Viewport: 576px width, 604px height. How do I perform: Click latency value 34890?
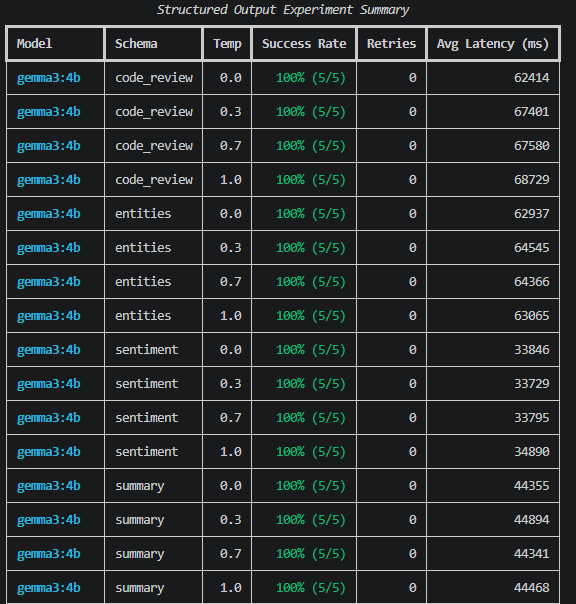tap(531, 451)
